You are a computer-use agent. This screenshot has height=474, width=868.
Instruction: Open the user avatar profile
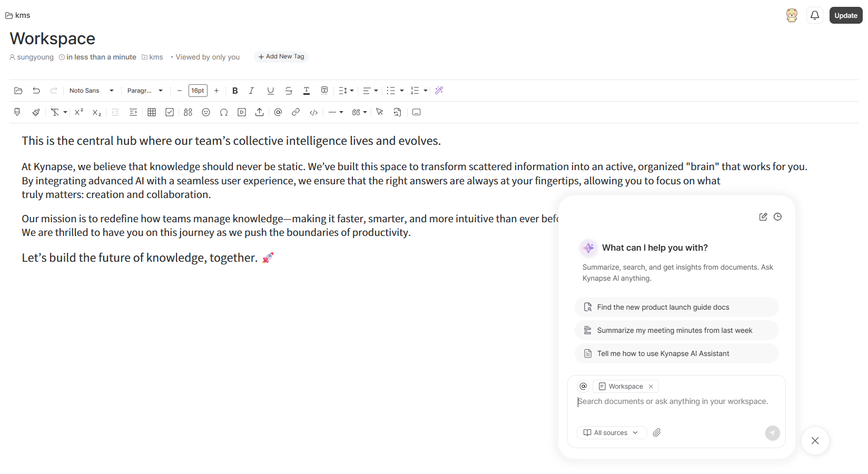[x=792, y=15]
